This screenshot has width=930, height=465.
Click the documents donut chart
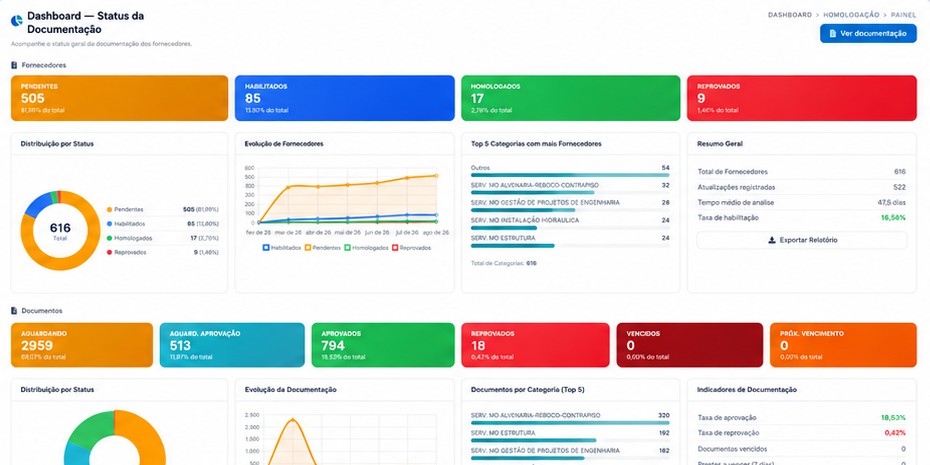click(114, 438)
